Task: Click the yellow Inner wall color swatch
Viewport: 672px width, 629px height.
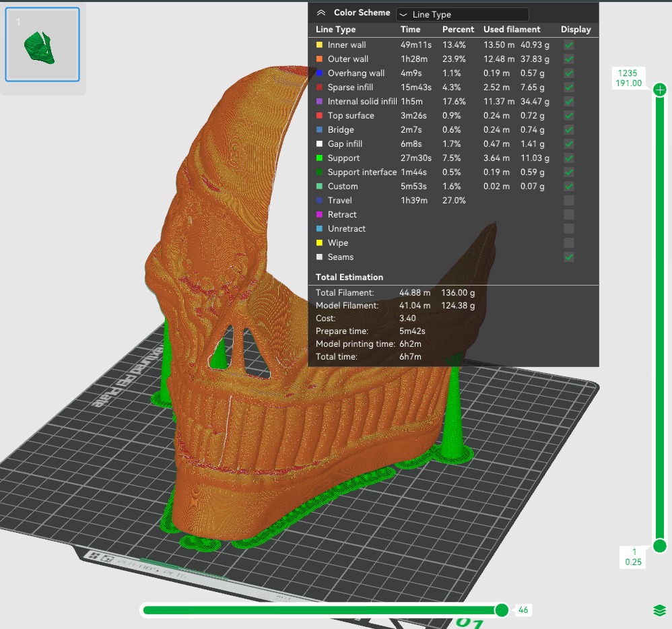Action: 319,44
